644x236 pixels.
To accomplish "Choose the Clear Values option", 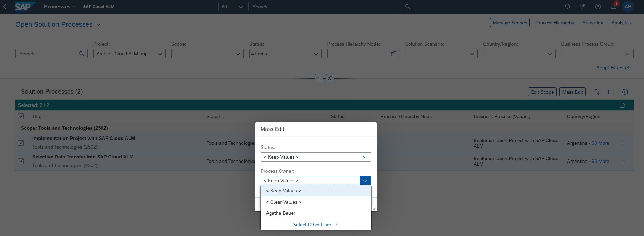I will 284,202.
